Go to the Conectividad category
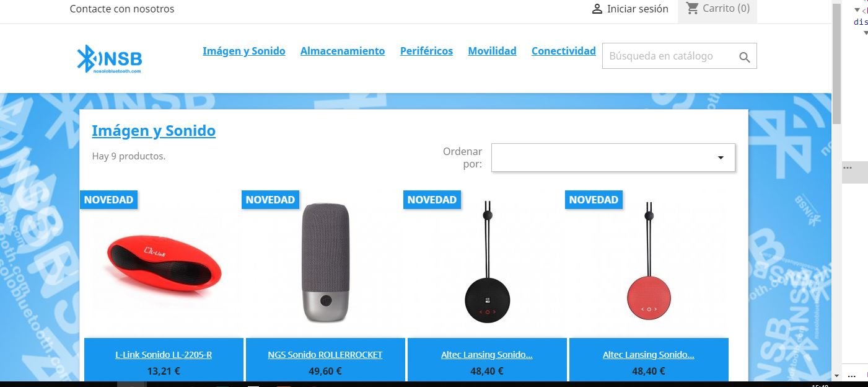Screen dimensions: 868x387 pos(564,51)
